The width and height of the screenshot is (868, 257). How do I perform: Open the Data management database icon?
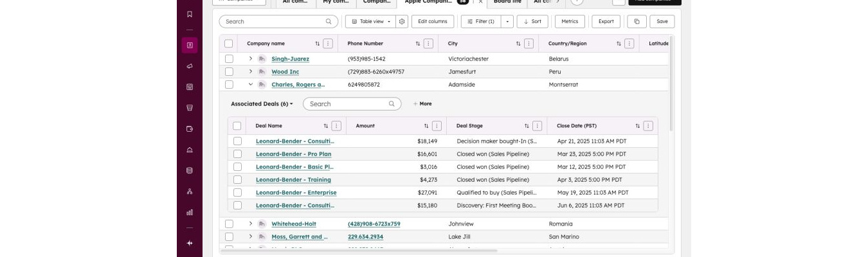click(x=190, y=170)
